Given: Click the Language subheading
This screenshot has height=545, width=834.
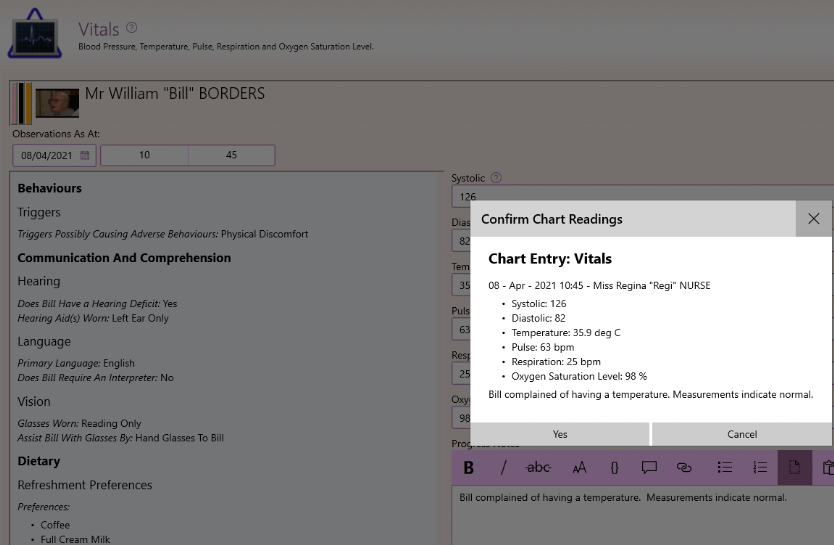Looking at the screenshot, I should [44, 341].
